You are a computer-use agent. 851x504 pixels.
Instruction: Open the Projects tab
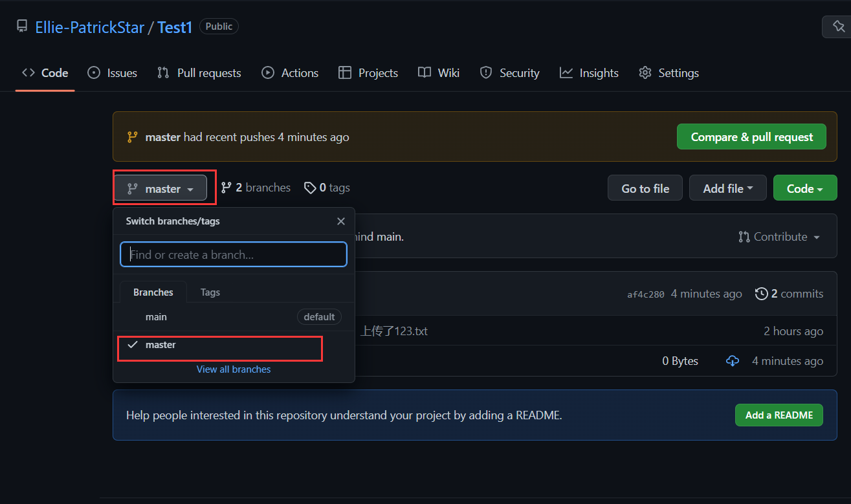click(x=368, y=73)
